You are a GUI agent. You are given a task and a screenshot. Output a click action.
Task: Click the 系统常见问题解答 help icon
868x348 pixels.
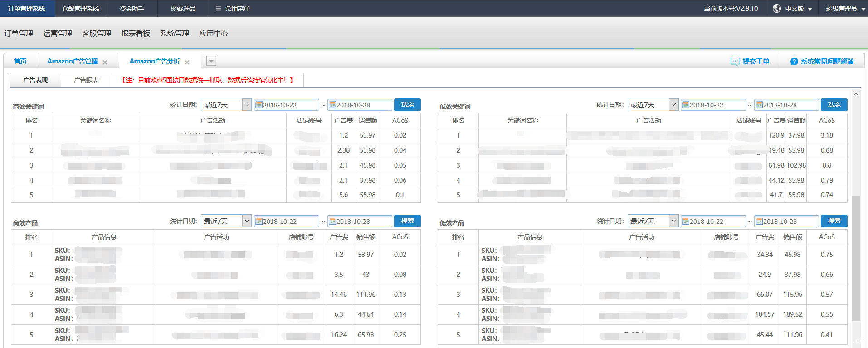point(794,62)
